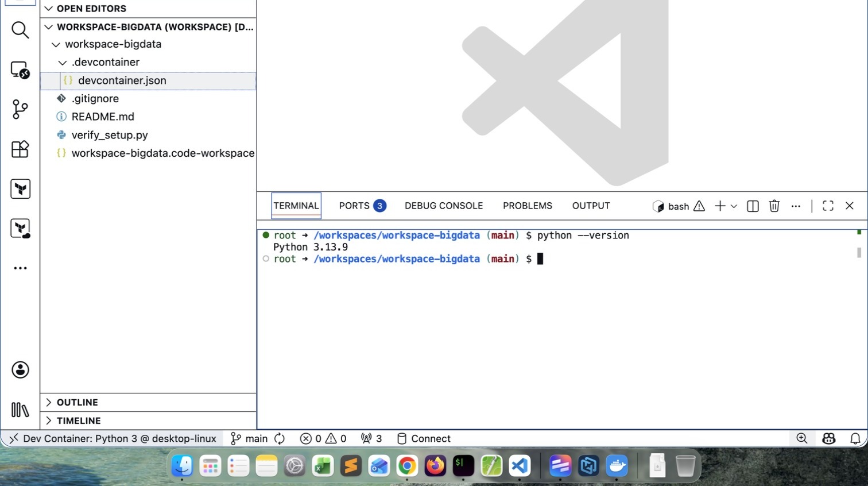868x486 pixels.
Task: Click the Connect status bar button
Action: point(424,438)
